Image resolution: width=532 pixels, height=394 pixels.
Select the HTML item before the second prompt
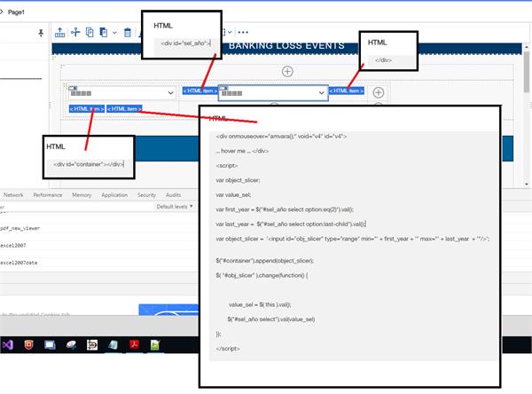tap(199, 91)
